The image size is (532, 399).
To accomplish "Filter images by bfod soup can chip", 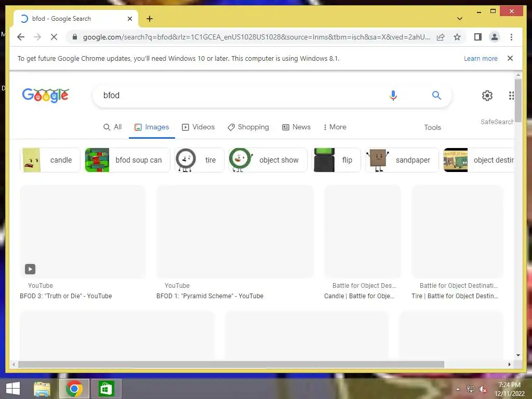I will pos(127,160).
